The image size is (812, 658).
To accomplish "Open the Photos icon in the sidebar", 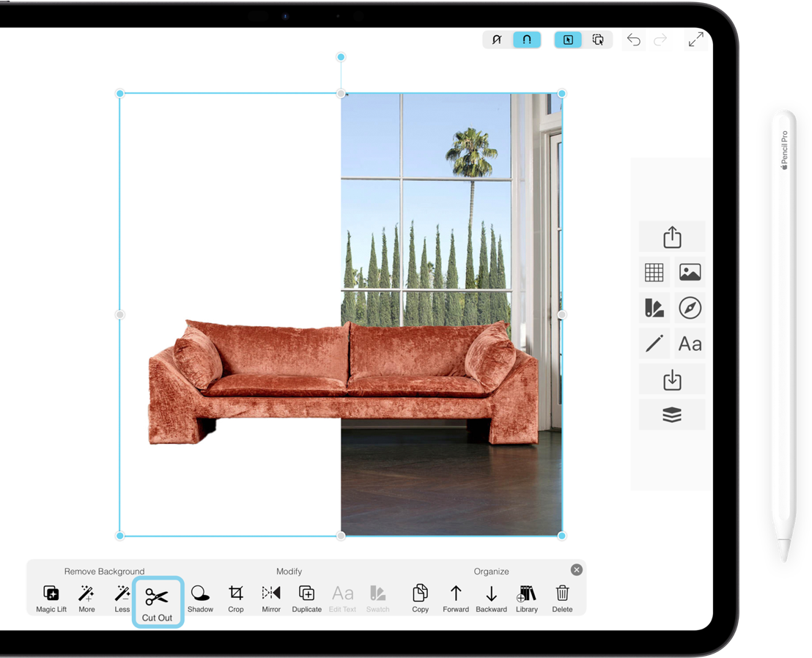I will [689, 272].
